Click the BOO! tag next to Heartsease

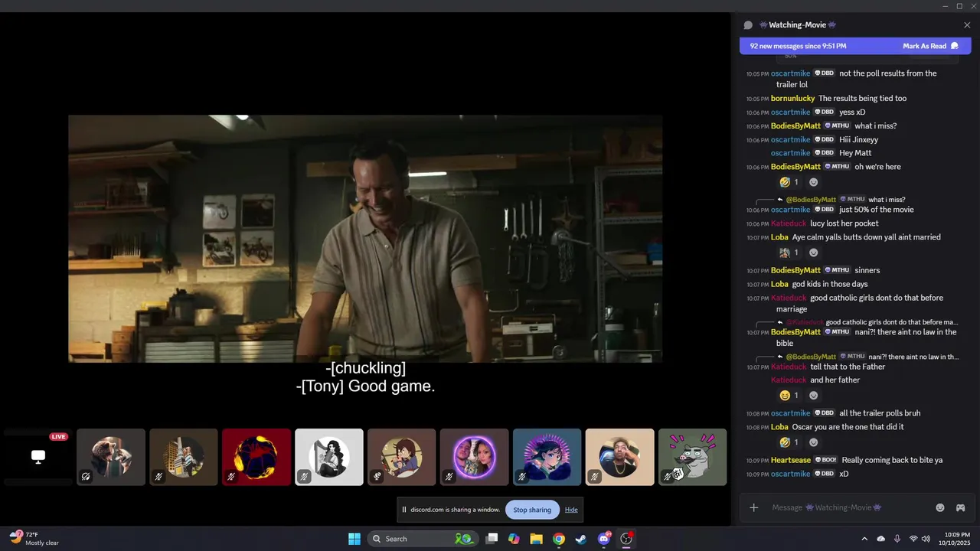click(825, 460)
